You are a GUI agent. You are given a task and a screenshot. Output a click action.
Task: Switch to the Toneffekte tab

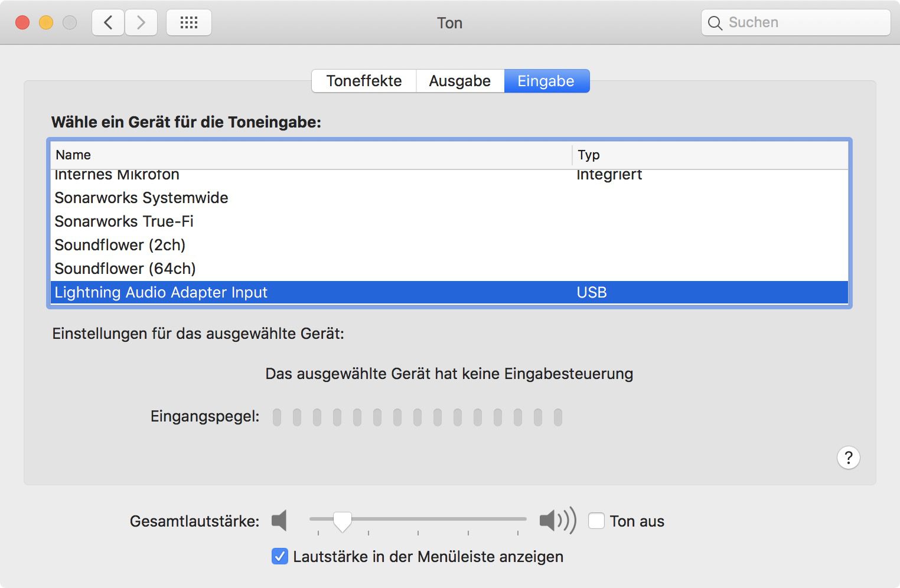click(x=364, y=81)
